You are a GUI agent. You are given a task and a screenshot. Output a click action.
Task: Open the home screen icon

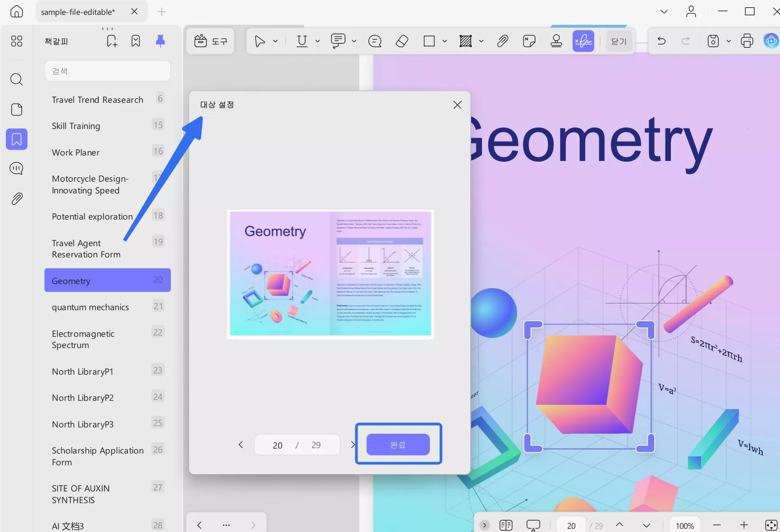(17, 11)
